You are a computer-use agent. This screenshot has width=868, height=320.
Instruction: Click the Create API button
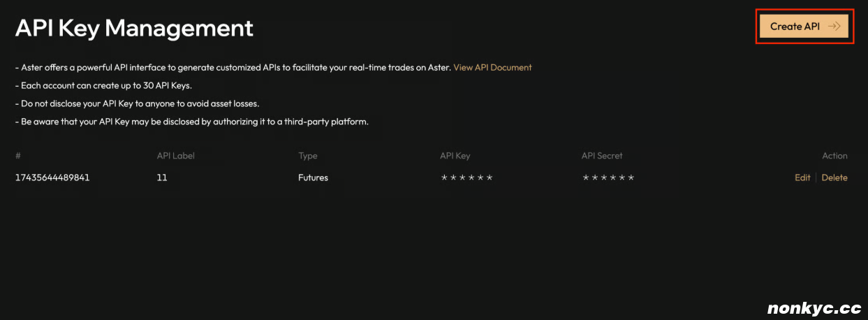tap(804, 27)
